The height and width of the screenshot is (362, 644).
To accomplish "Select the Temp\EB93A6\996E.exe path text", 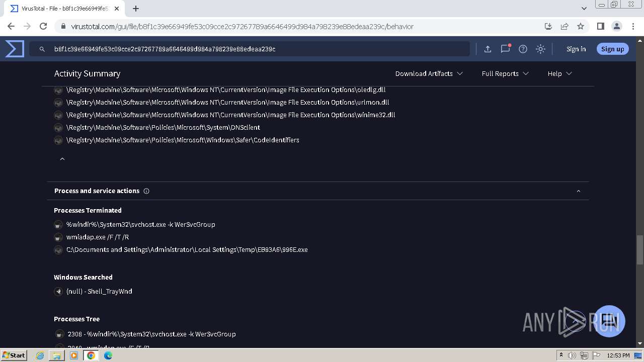I will coord(187,249).
